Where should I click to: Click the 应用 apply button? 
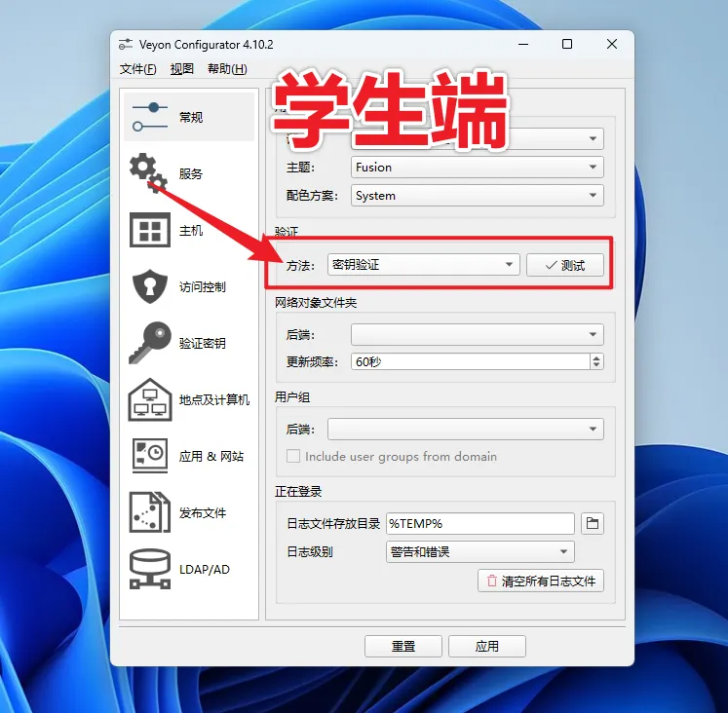click(x=487, y=646)
